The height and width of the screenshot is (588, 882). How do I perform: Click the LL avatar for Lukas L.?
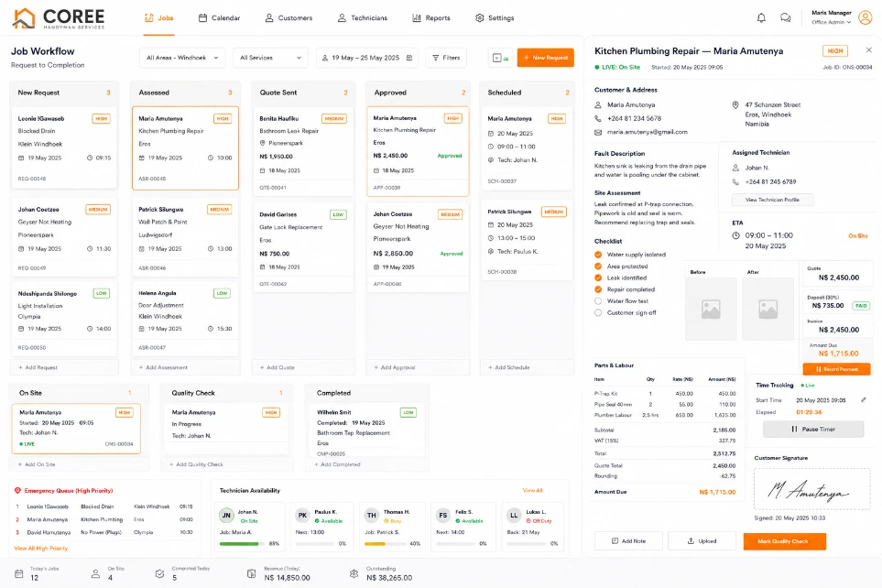pyautogui.click(x=514, y=515)
